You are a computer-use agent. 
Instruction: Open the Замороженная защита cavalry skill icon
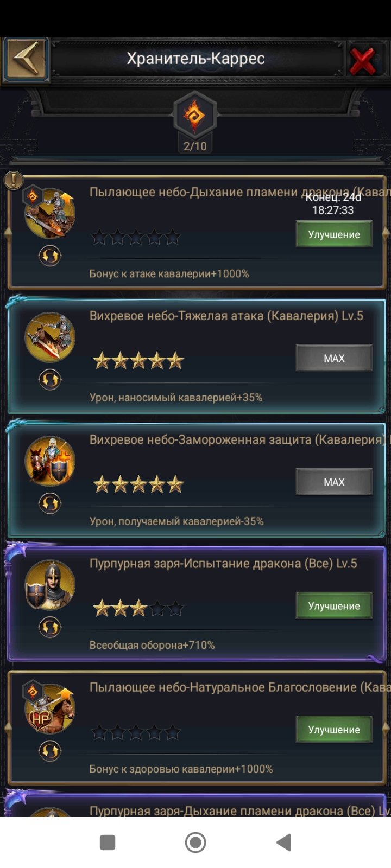50,461
